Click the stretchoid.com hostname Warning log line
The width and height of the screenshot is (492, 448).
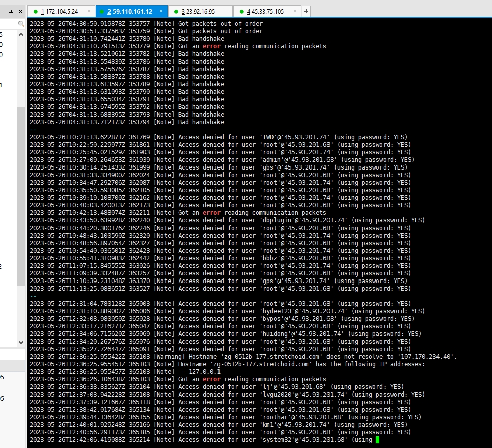click(x=243, y=357)
